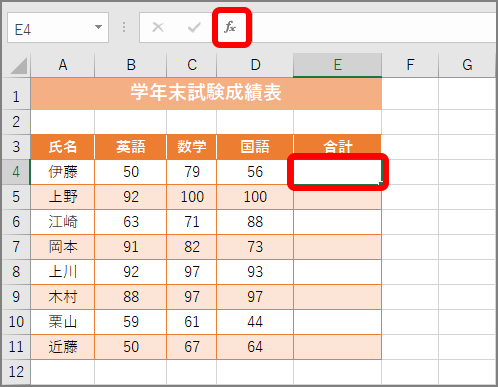Open the Name Box dropdown arrow
The height and width of the screenshot is (387, 498).
click(98, 27)
